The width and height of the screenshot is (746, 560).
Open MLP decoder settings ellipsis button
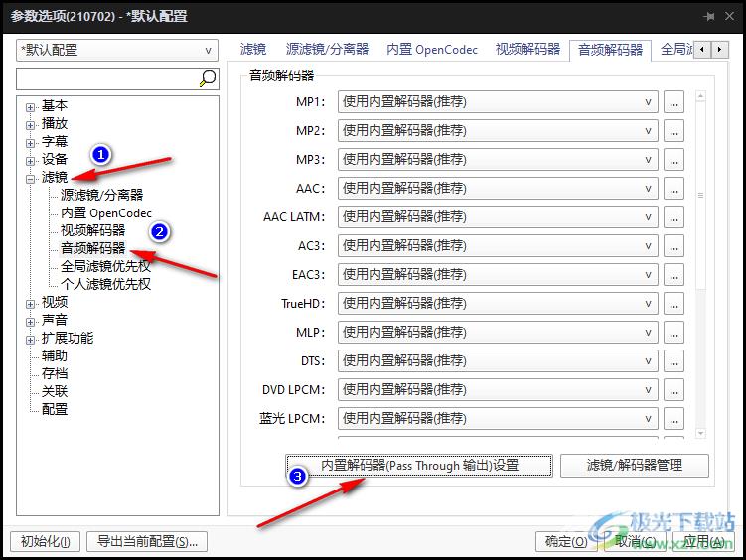[x=673, y=332]
